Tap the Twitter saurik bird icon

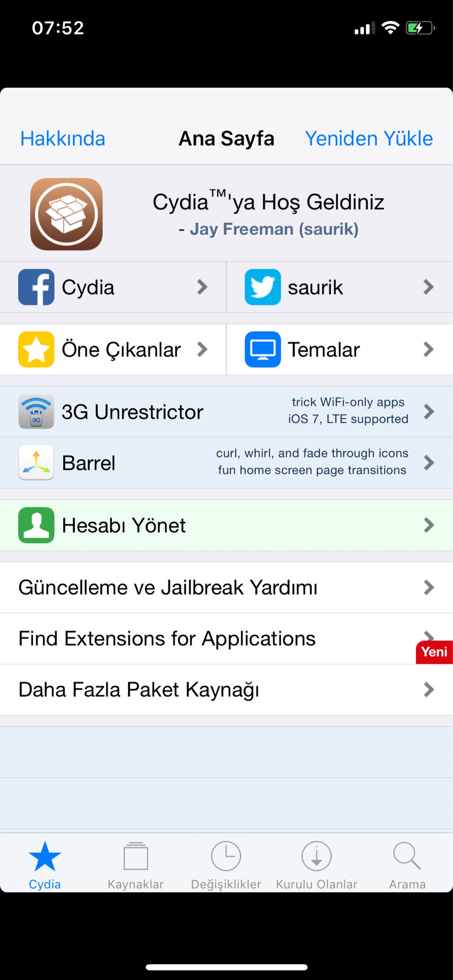coord(262,287)
